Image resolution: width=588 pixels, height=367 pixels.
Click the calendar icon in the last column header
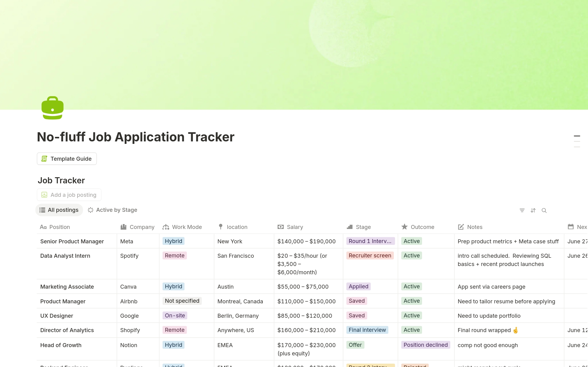[x=571, y=227]
